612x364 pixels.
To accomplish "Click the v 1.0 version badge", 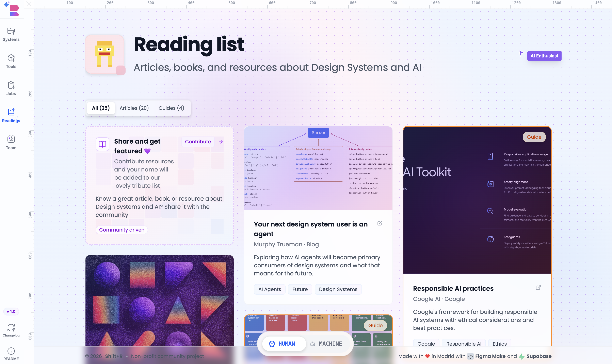I will click(x=11, y=311).
